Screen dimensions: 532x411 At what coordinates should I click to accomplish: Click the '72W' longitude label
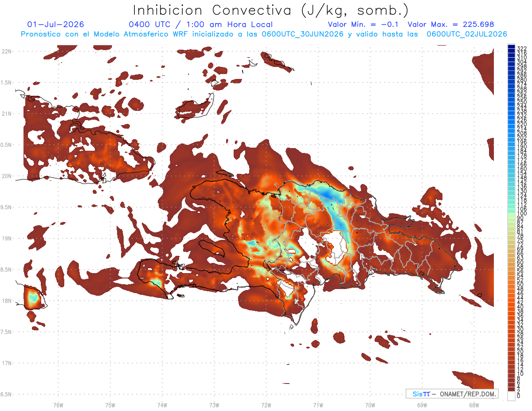[x=266, y=405]
